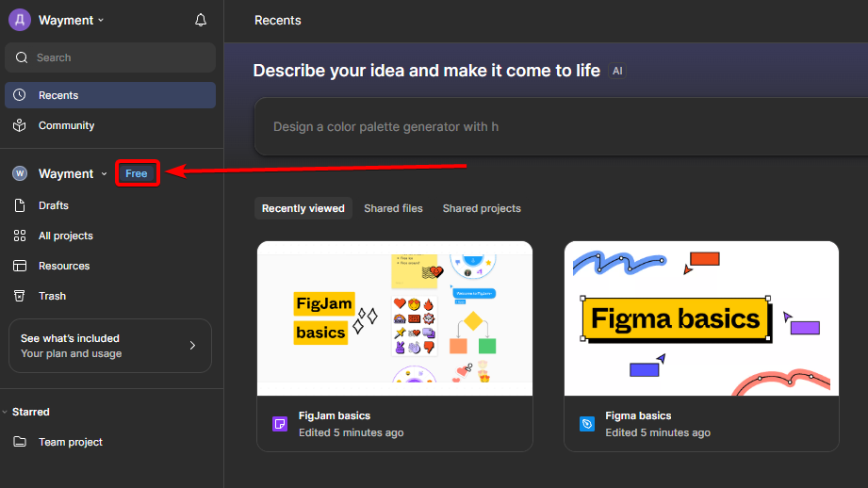Select the Recently viewed tab
868x488 pixels.
(303, 208)
